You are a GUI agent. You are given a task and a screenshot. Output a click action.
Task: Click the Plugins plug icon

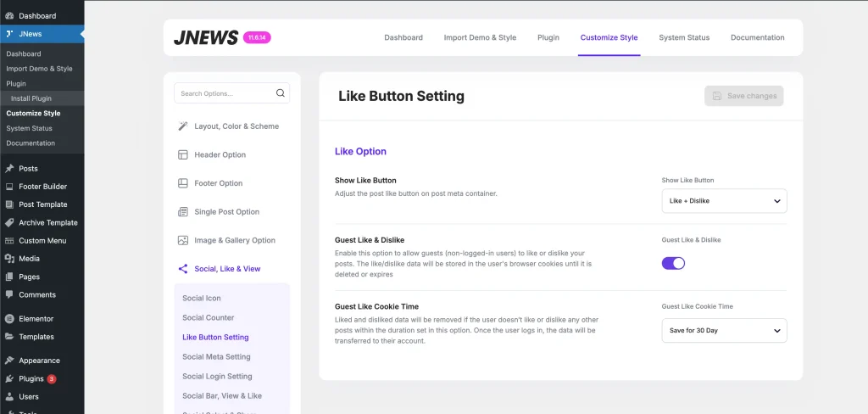9,379
